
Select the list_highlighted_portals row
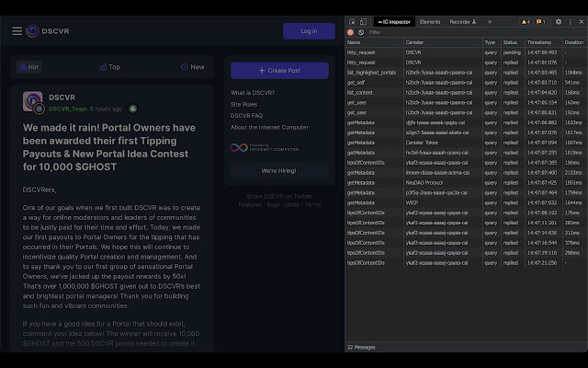coord(466,73)
